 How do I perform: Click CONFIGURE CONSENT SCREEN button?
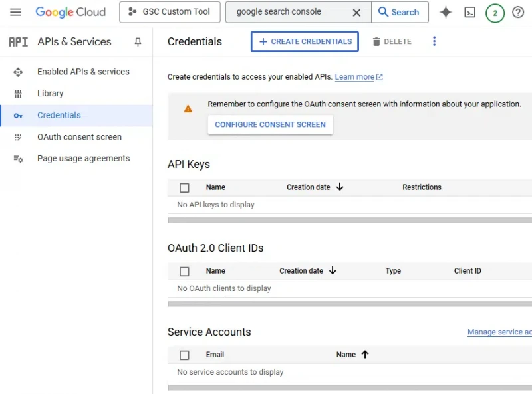click(271, 125)
